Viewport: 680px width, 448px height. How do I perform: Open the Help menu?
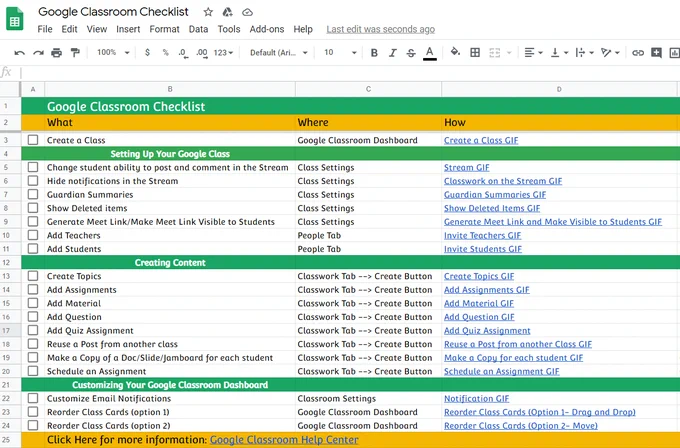(x=303, y=29)
